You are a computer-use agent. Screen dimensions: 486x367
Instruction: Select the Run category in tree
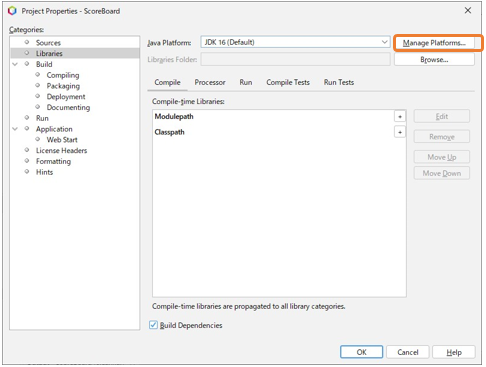[42, 118]
